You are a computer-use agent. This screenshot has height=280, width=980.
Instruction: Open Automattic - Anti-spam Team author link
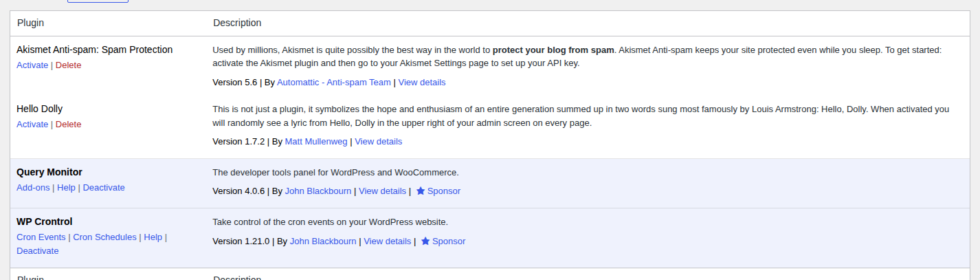tap(334, 83)
